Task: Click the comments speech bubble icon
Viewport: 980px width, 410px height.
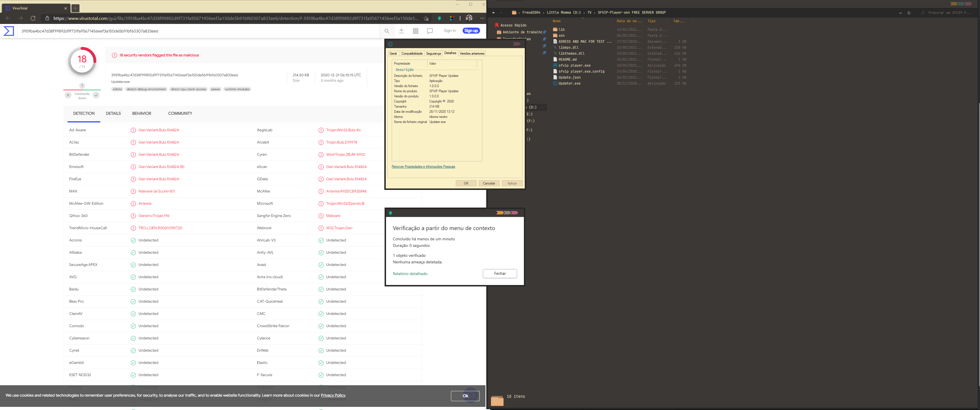Action: pos(430,31)
